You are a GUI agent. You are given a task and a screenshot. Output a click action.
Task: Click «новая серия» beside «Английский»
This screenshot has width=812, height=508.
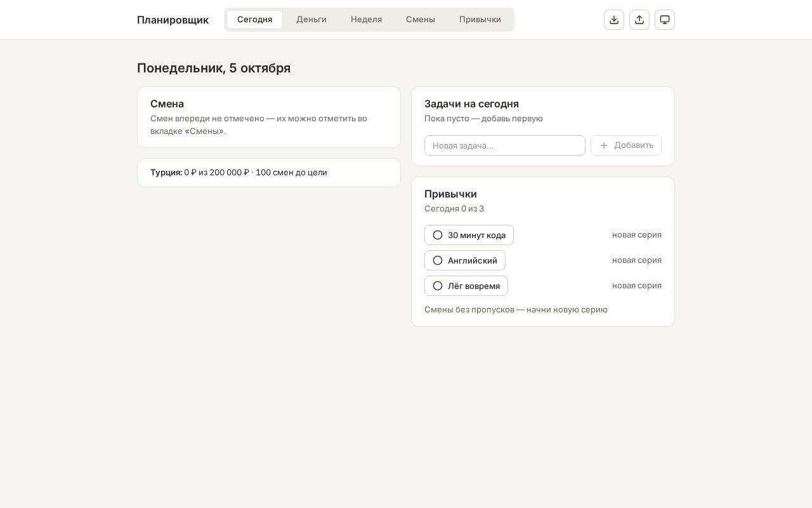pos(637,260)
